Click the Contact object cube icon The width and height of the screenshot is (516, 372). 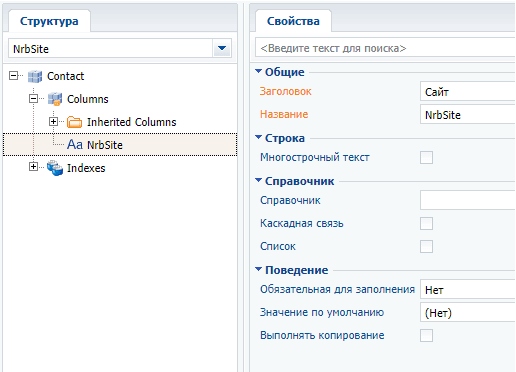coord(35,76)
